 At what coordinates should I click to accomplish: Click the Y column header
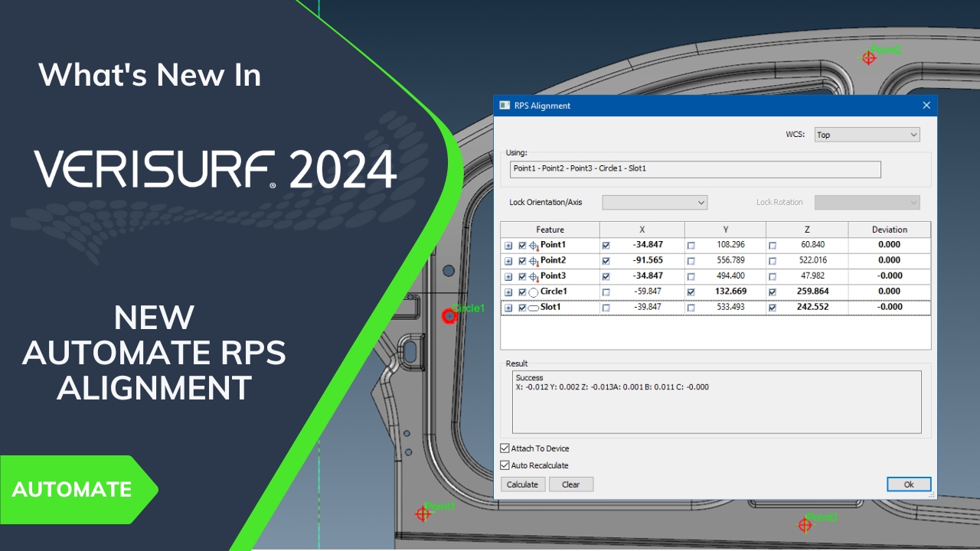click(x=725, y=230)
